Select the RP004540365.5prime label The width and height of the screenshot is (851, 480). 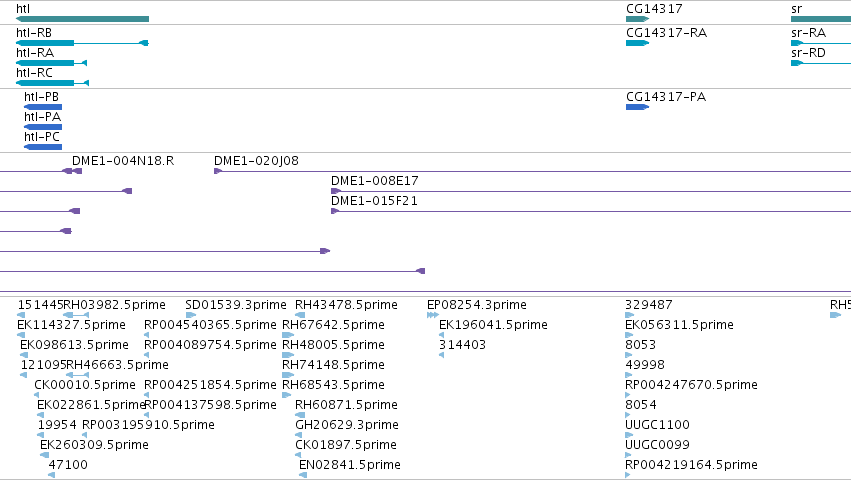coord(210,325)
